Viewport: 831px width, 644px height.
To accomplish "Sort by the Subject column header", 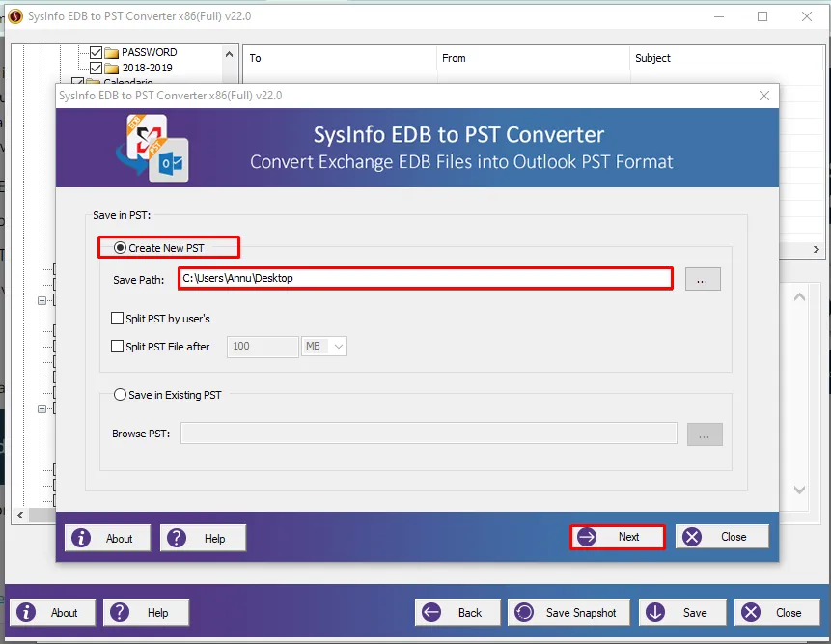I will 726,58.
